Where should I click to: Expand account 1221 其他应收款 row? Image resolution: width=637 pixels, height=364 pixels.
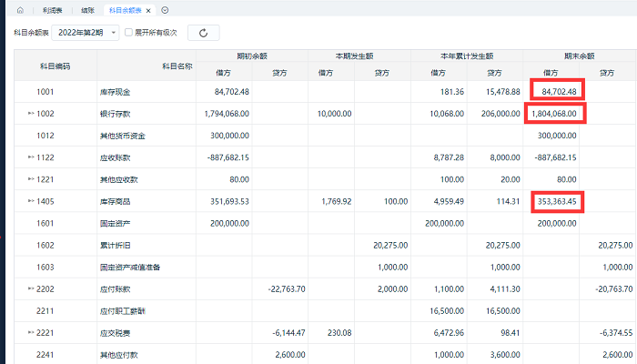31,179
